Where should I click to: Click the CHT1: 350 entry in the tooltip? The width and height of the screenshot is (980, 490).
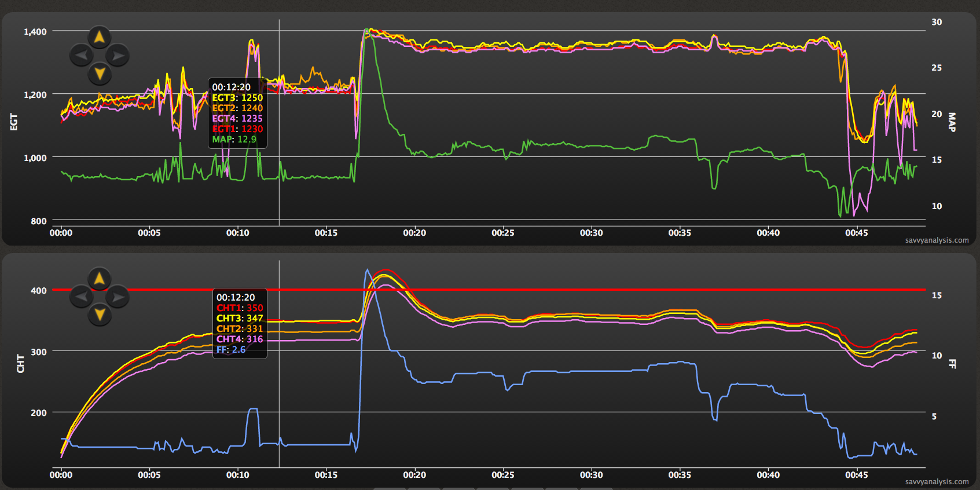click(x=240, y=308)
